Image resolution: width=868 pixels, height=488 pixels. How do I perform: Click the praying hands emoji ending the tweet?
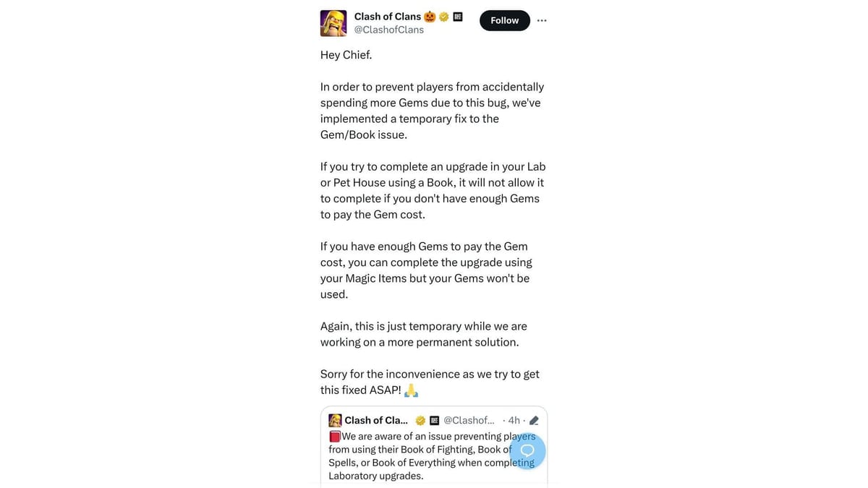(x=410, y=390)
